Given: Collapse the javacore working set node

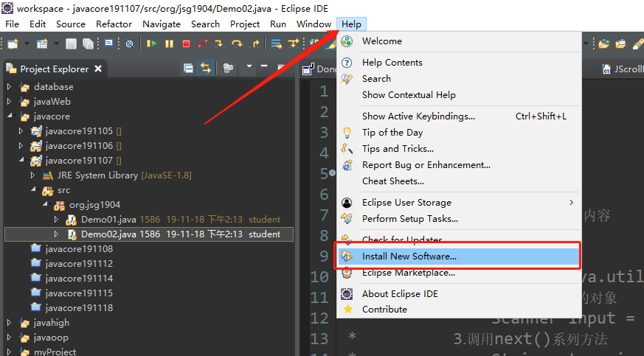Looking at the screenshot, I should (x=10, y=116).
